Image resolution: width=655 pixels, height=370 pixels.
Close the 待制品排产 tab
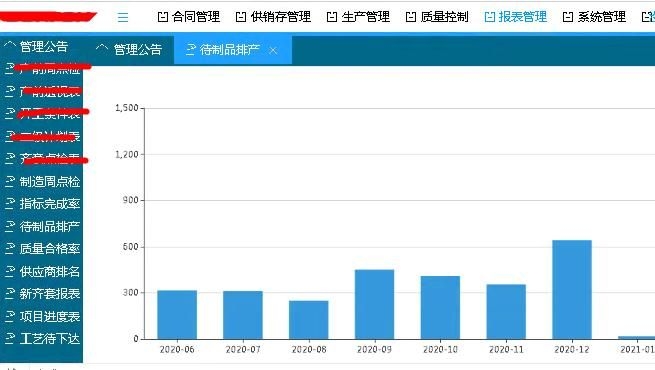(273, 51)
